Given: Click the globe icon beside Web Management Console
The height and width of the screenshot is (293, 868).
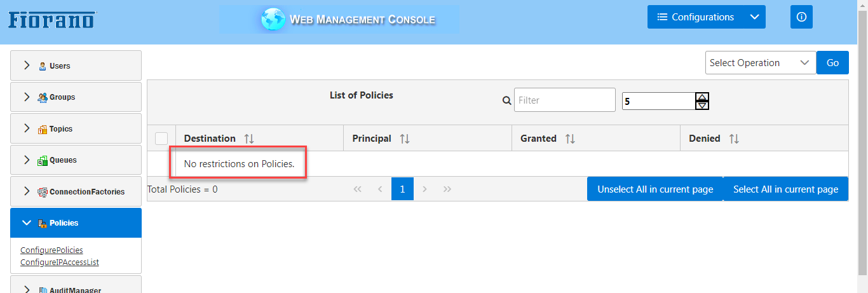Looking at the screenshot, I should pyautogui.click(x=273, y=19).
